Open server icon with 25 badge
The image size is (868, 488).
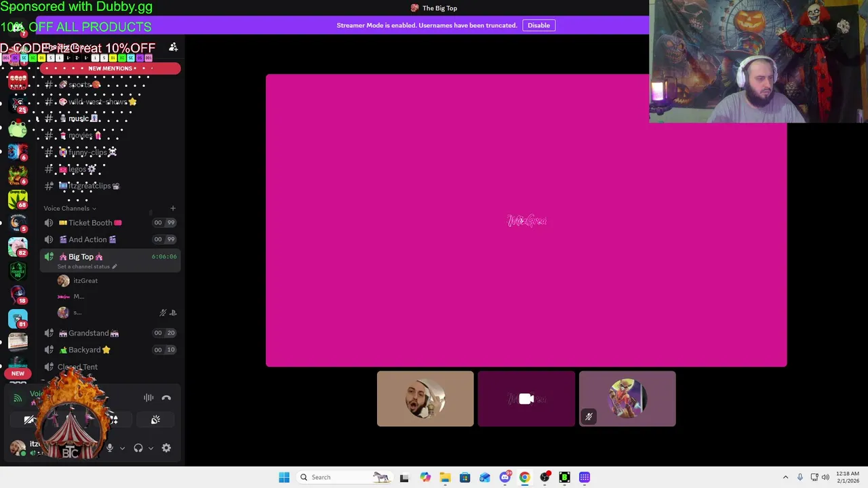18,104
